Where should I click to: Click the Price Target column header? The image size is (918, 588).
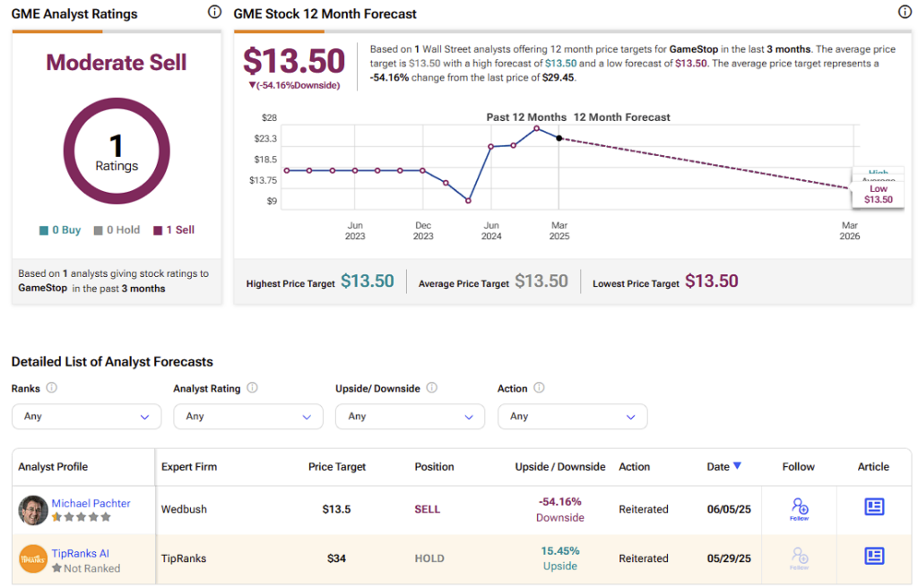click(337, 467)
